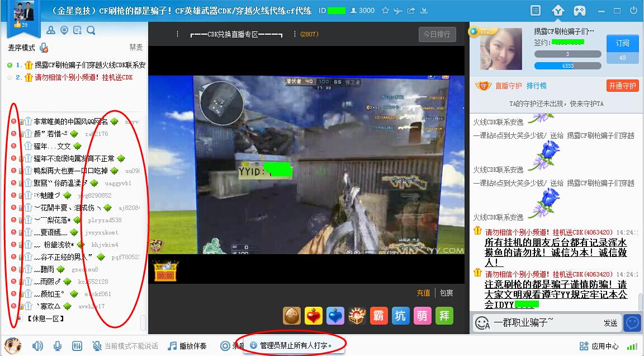Toggle the microphone icon in bottom bar
Viewport: 644px width, 356px height.
pyautogui.click(x=58, y=346)
